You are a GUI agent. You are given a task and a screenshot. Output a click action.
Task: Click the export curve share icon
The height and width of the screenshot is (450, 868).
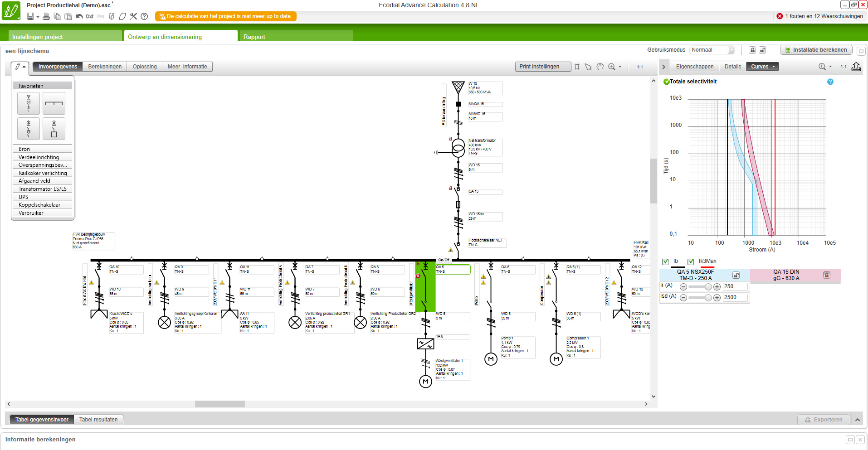(x=856, y=67)
